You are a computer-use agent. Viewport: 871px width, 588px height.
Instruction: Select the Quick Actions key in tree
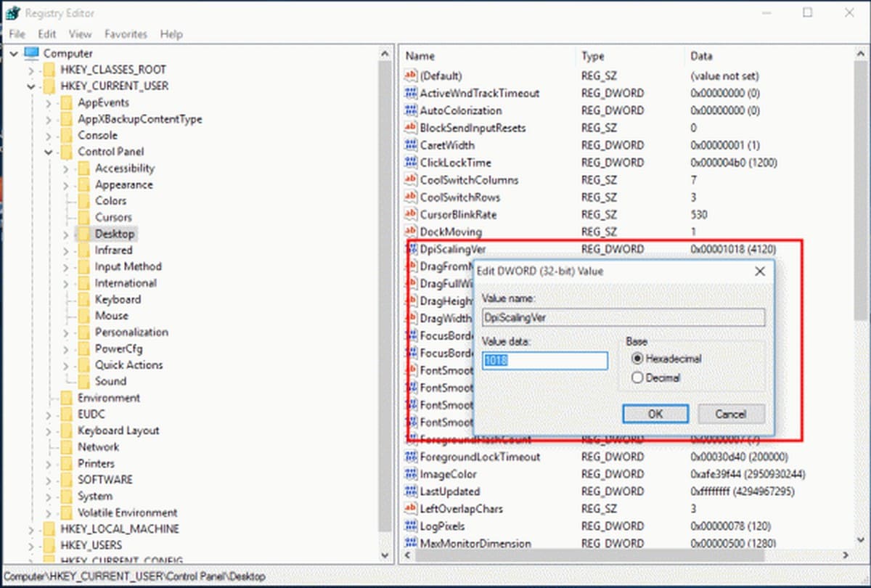coord(129,365)
